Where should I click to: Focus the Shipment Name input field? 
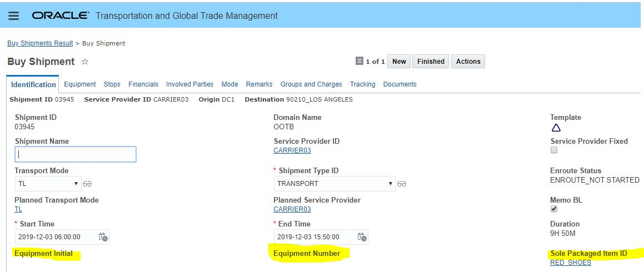pyautogui.click(x=76, y=154)
